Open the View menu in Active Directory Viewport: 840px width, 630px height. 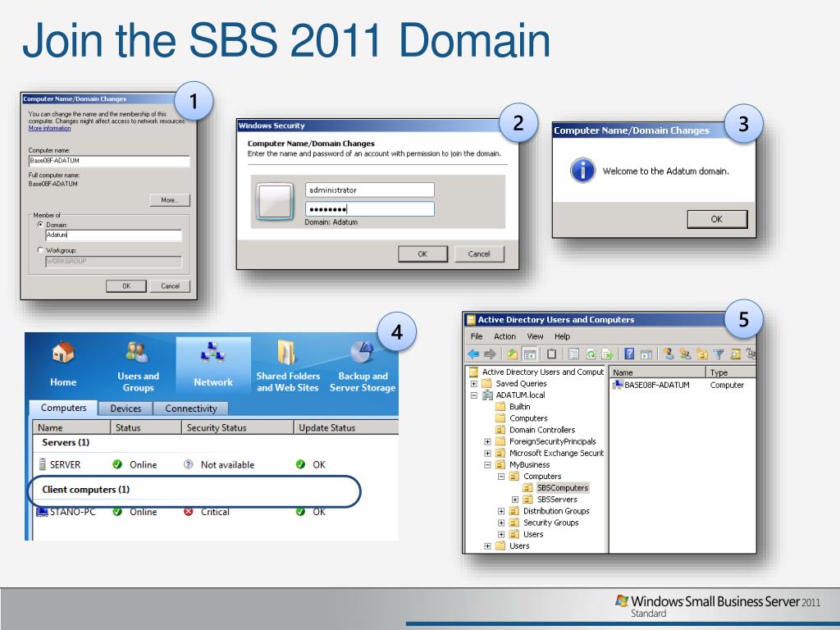535,336
